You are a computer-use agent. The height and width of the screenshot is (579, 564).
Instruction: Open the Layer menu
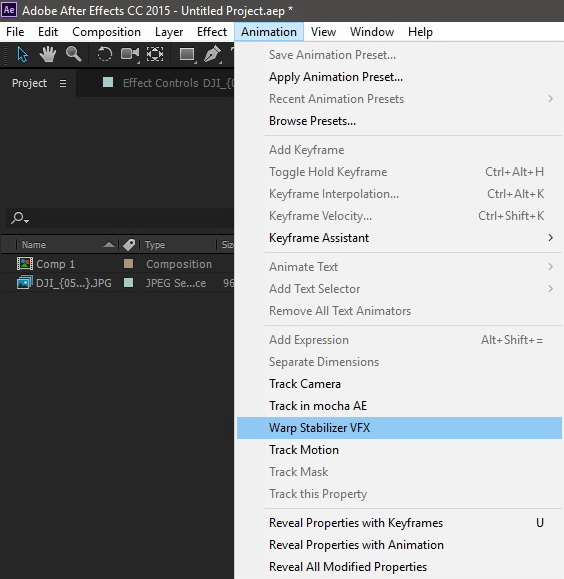point(169,32)
